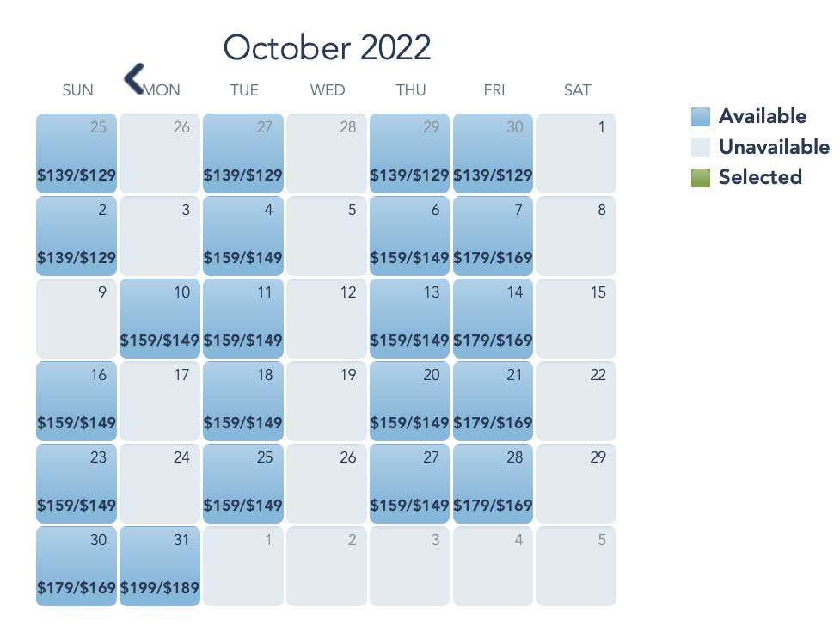Choose Sunday October 23
The width and height of the screenshot is (840, 626).
click(x=77, y=483)
